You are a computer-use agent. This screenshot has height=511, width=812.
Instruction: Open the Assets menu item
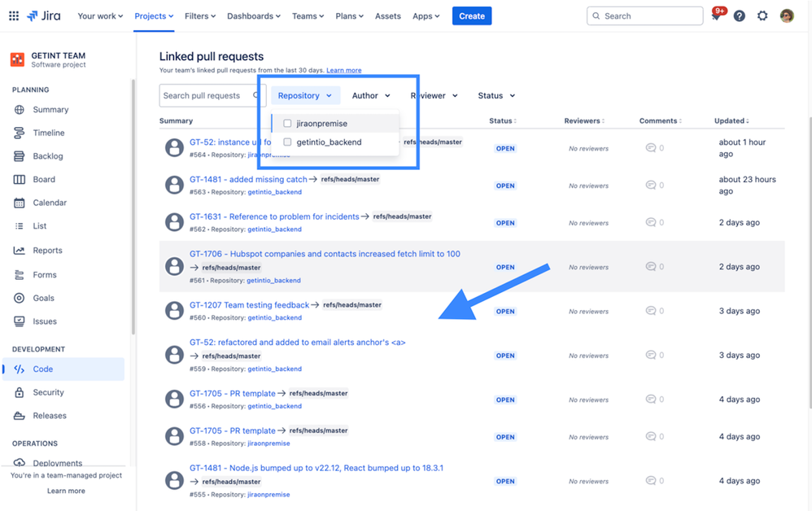(388, 16)
